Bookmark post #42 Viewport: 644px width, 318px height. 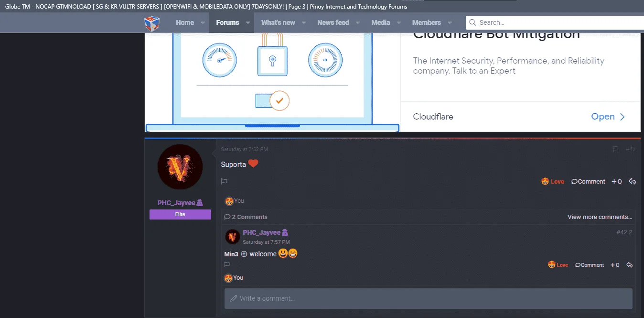(615, 149)
